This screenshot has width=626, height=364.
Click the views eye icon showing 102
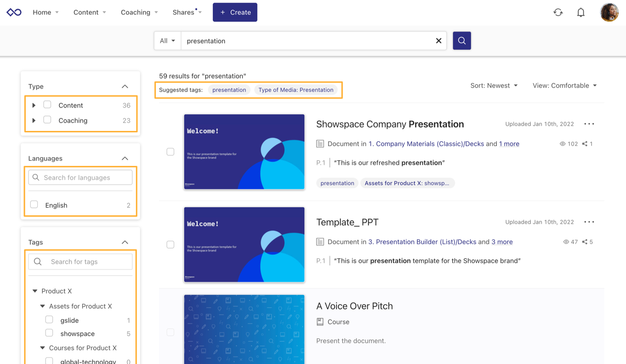[x=563, y=144]
